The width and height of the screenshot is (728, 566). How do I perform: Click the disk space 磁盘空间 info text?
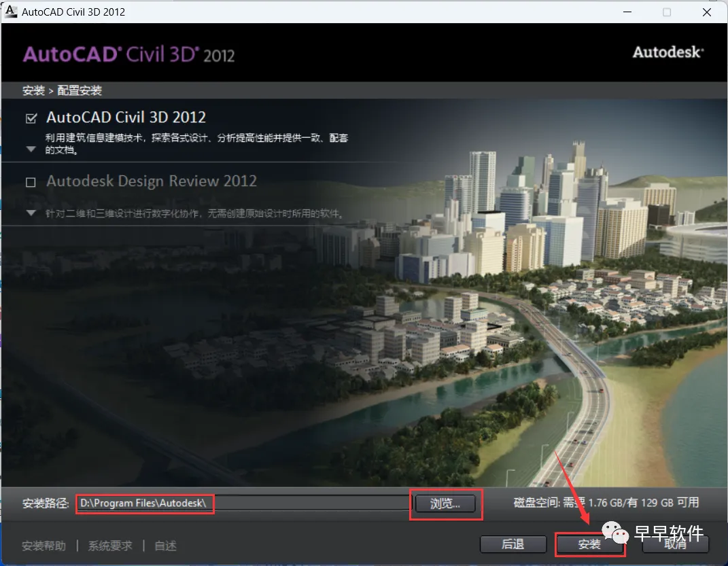(x=606, y=502)
